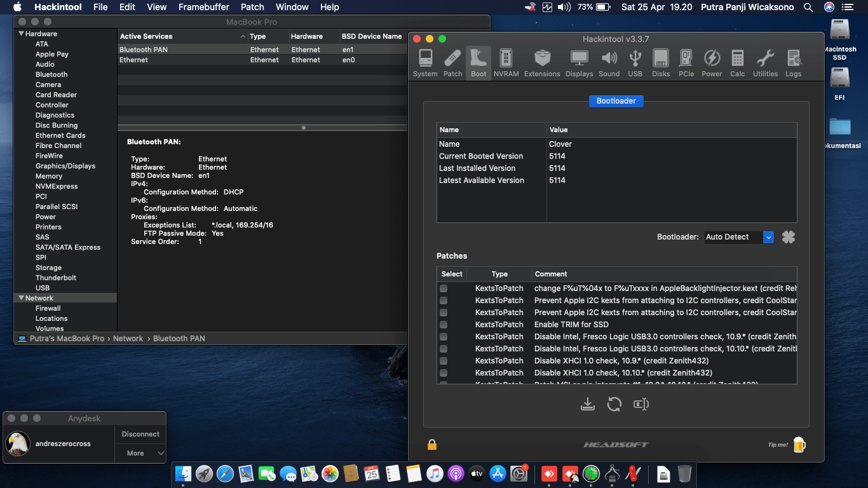Tick the Enable TRIM for SSD checkbox

pos(444,325)
